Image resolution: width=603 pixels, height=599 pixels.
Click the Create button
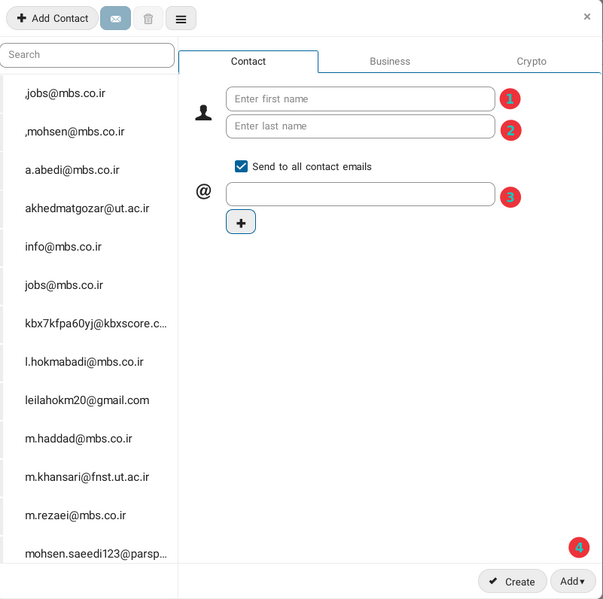pos(512,581)
